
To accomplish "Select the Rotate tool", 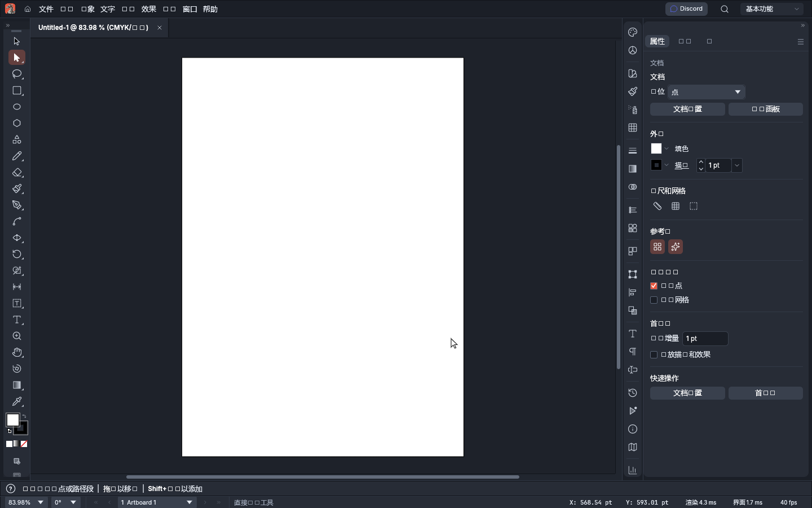I will pyautogui.click(x=17, y=254).
